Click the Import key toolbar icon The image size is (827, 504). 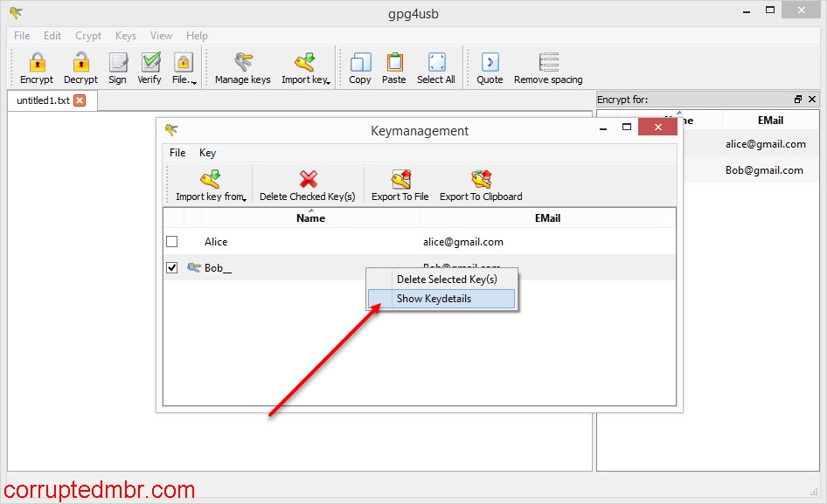click(304, 66)
